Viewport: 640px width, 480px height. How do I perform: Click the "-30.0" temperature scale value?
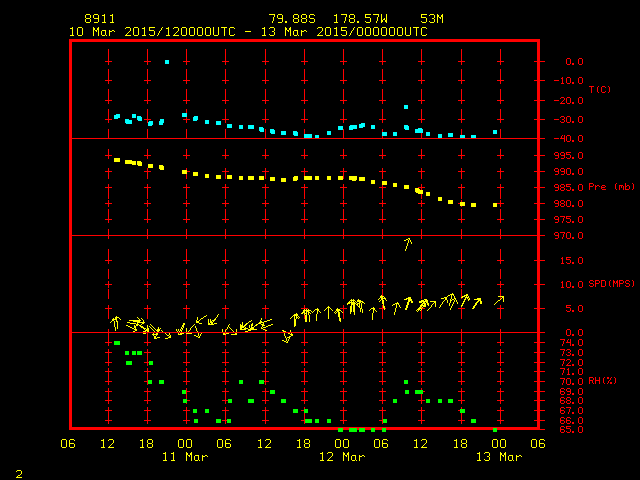pos(569,120)
